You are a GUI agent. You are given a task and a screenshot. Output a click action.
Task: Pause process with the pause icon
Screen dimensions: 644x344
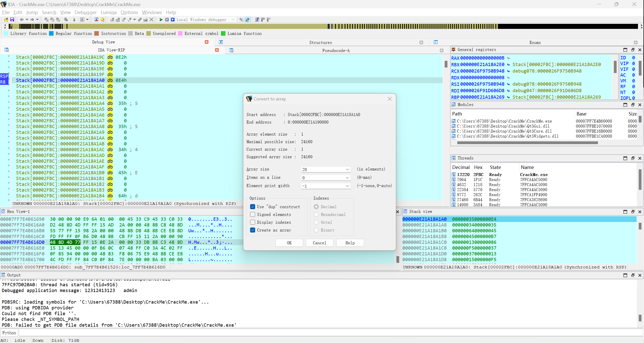pos(167,20)
